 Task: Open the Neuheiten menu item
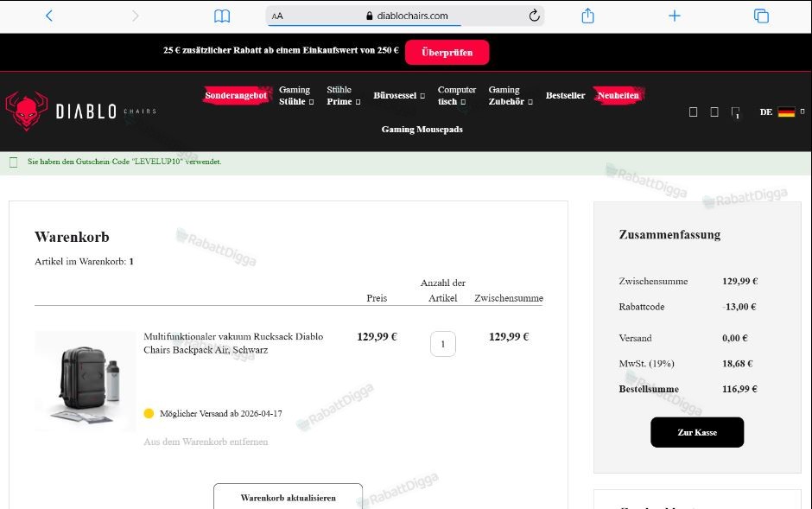[619, 95]
